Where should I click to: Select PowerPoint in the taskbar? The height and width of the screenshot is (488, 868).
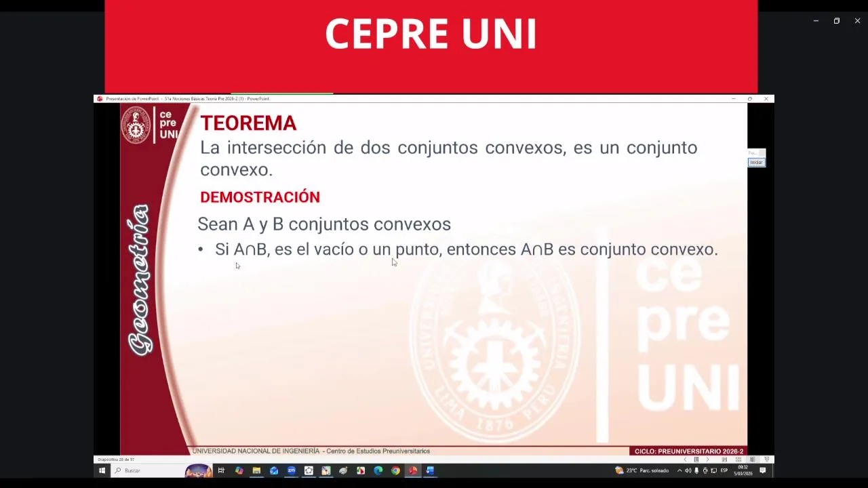point(412,470)
